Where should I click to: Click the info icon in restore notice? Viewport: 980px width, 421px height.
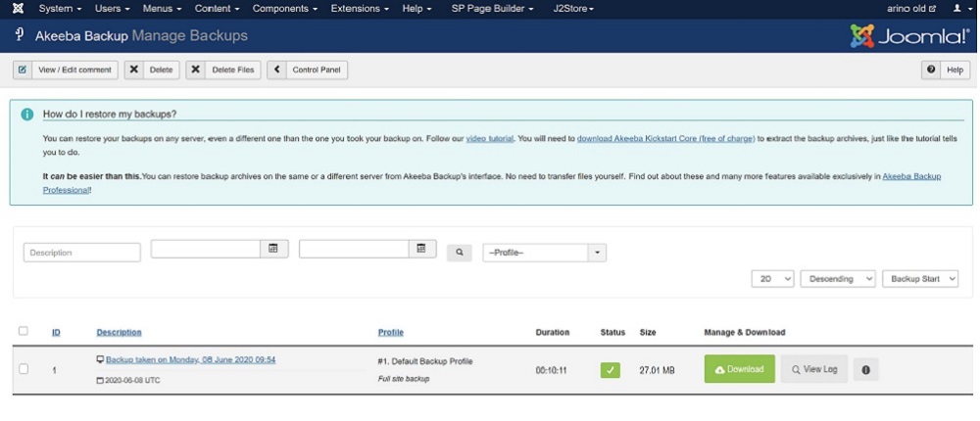(x=26, y=115)
